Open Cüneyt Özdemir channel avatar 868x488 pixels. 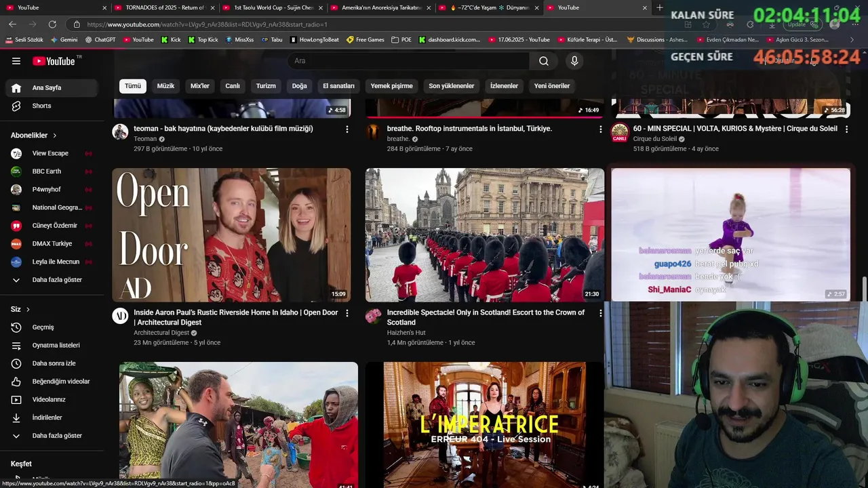point(16,226)
